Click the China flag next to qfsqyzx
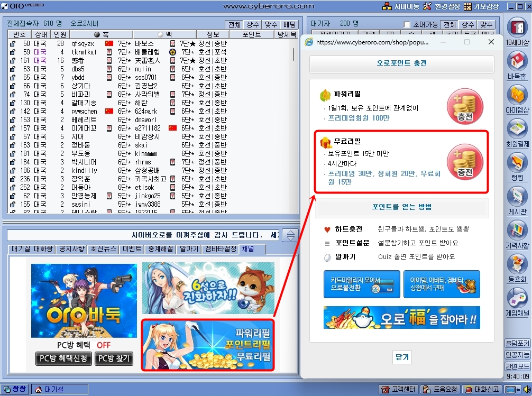 [109, 43]
